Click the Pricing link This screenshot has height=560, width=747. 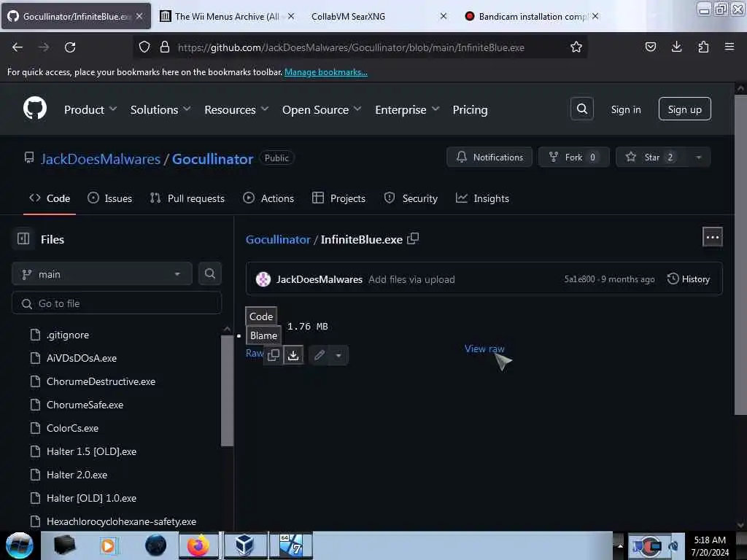470,109
